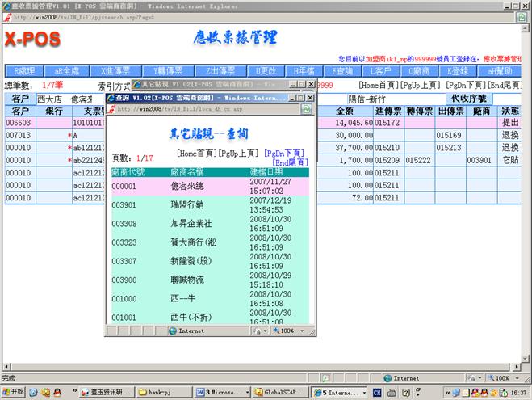The height and width of the screenshot is (400, 532).
Task: Open the popup zoom level 100% dropdown
Action: [x=289, y=331]
